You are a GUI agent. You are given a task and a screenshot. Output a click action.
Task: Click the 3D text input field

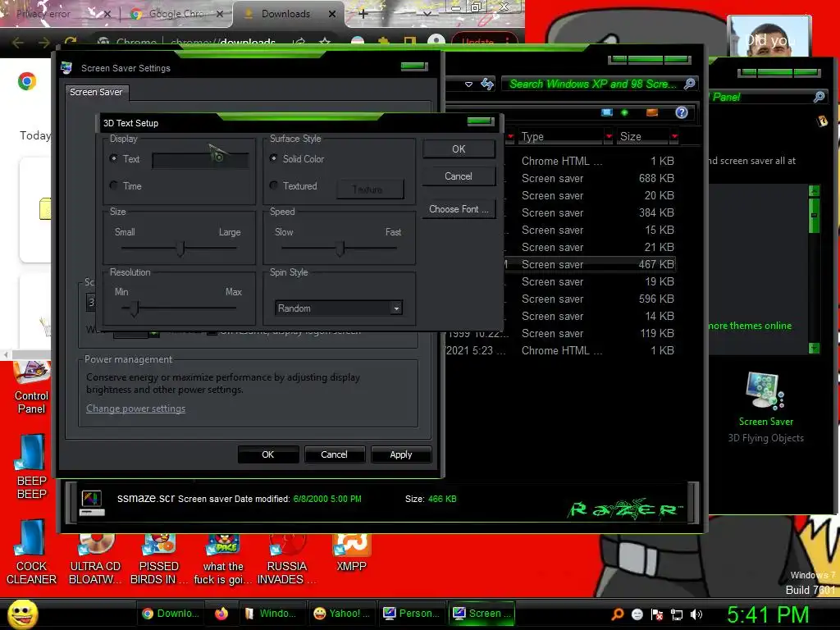tap(200, 160)
